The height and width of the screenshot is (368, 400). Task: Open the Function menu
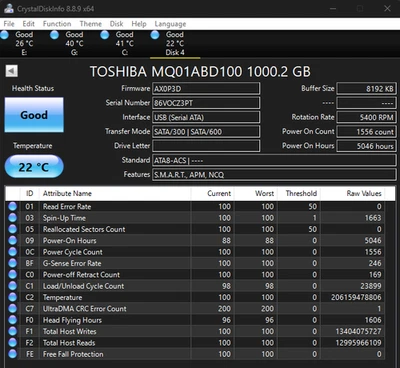[57, 24]
